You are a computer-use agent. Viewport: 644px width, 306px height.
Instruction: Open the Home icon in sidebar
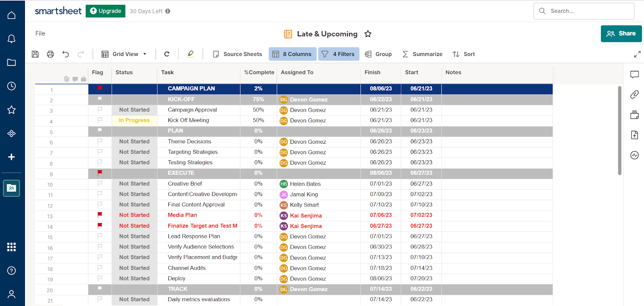click(x=12, y=15)
